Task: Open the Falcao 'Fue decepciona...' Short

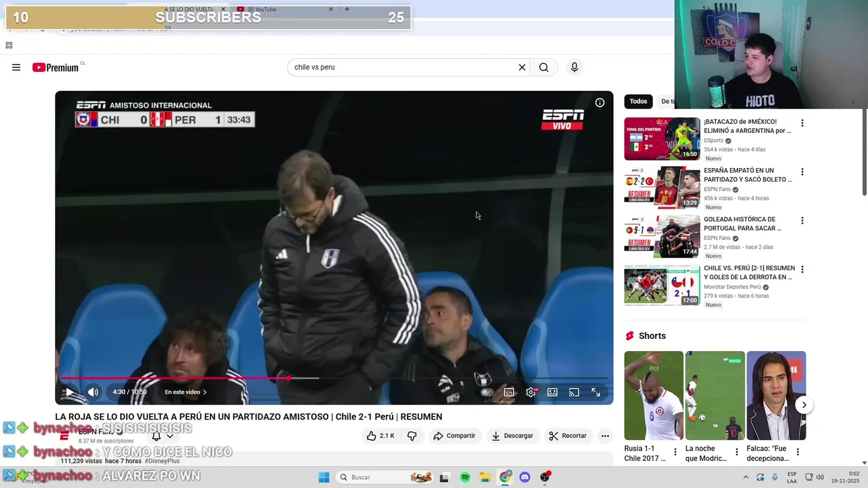Action: pos(776,396)
